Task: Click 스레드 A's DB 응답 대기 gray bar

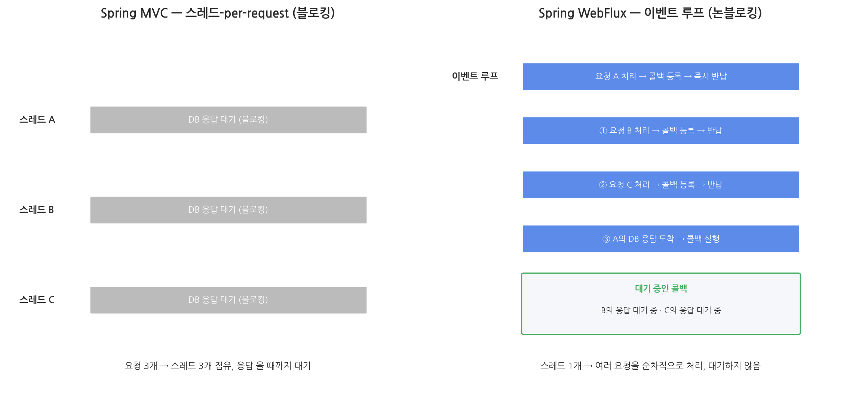Action: click(228, 120)
